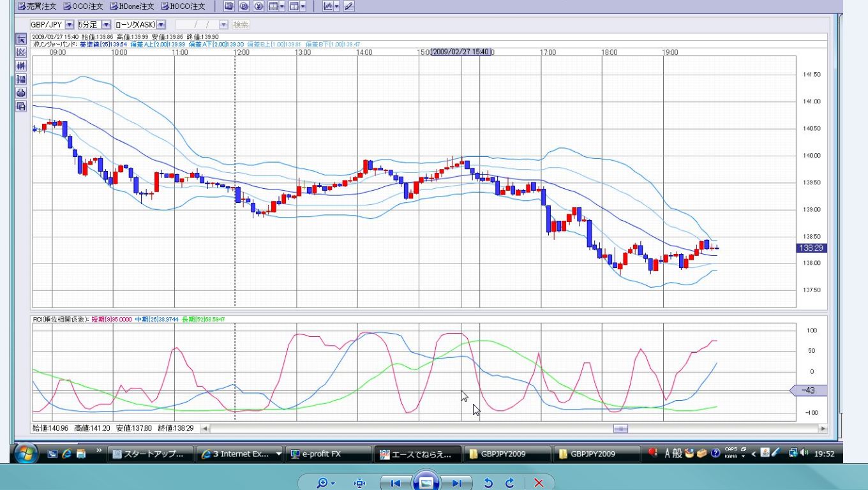Open the OCO注文 order button

(83, 6)
